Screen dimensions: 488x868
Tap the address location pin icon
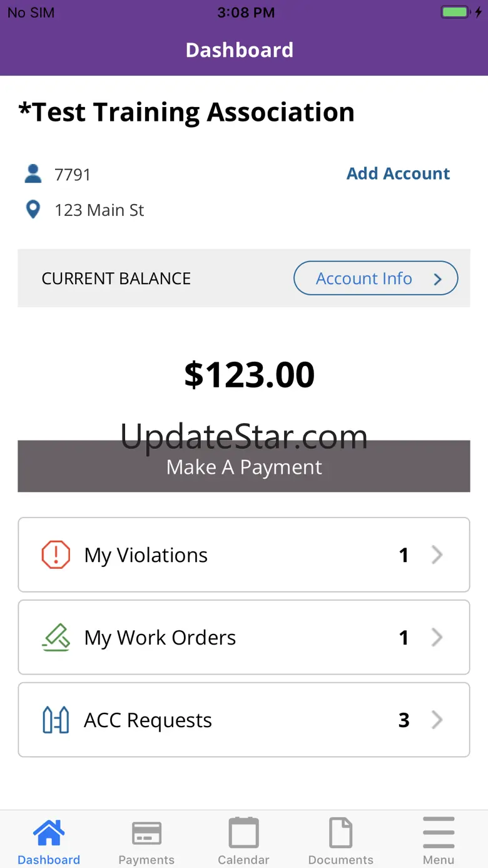click(x=33, y=210)
